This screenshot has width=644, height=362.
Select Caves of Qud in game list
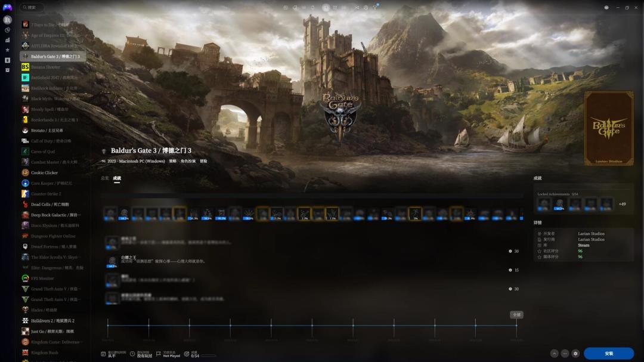pyautogui.click(x=53, y=151)
